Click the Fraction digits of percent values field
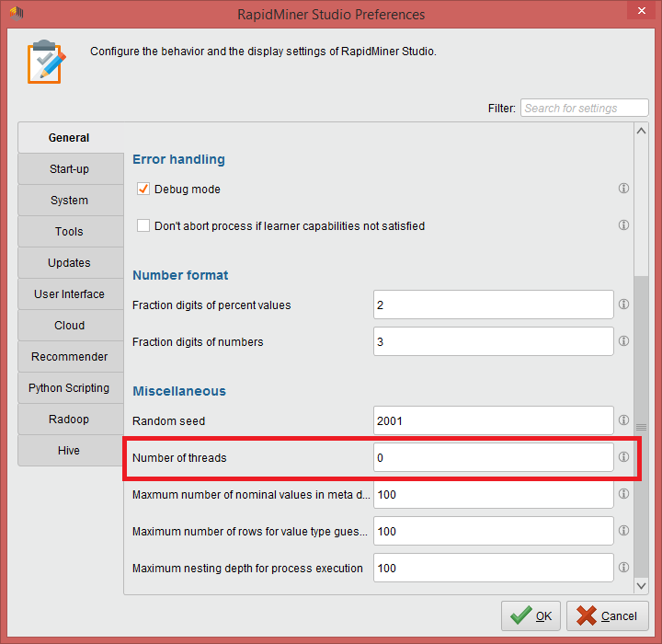 pyautogui.click(x=493, y=305)
